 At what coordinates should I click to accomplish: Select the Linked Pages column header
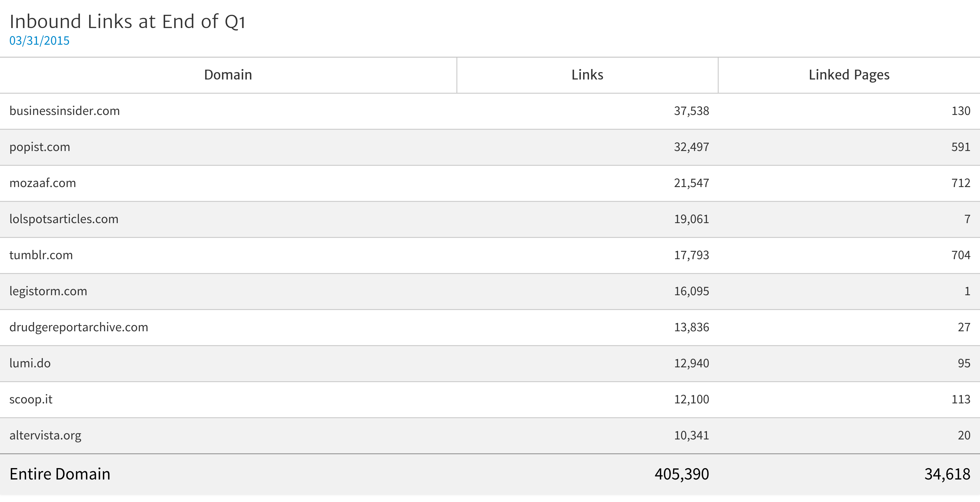(x=849, y=75)
